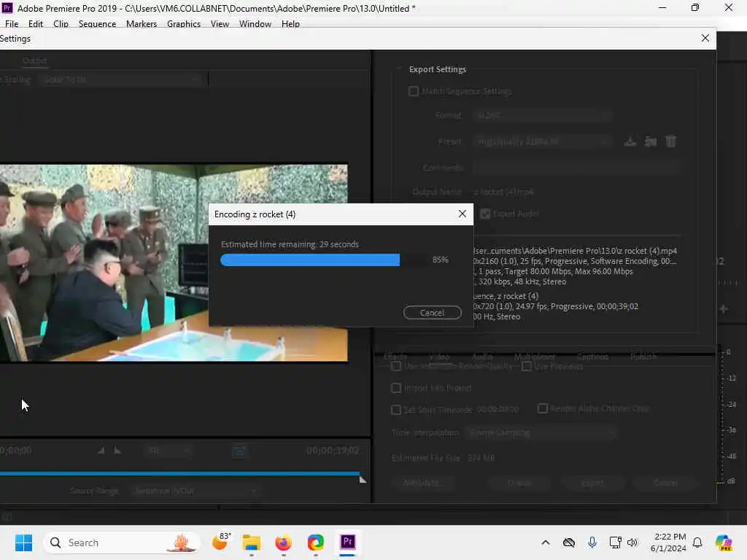747x560 pixels.
Task: Close the Export Settings window
Action: pos(705,38)
